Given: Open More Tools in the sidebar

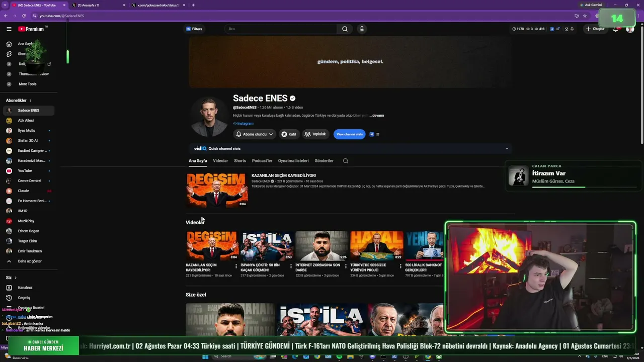Looking at the screenshot, I should [x=28, y=84].
